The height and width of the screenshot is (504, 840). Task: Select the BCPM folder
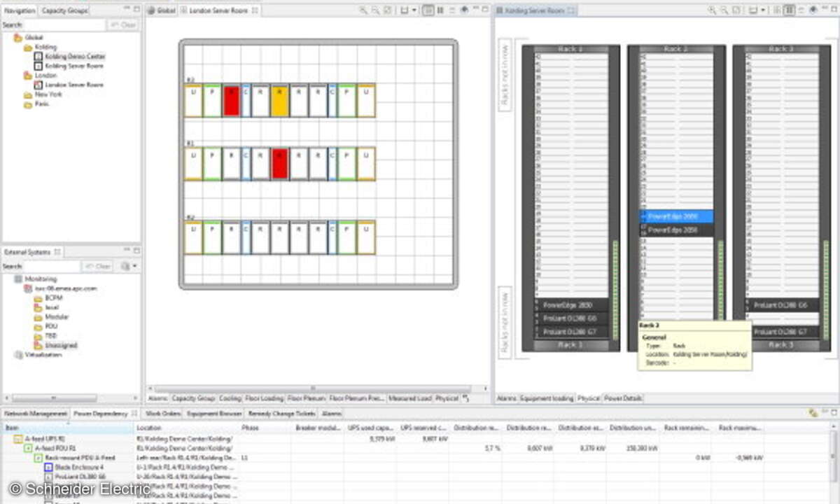pos(48,297)
